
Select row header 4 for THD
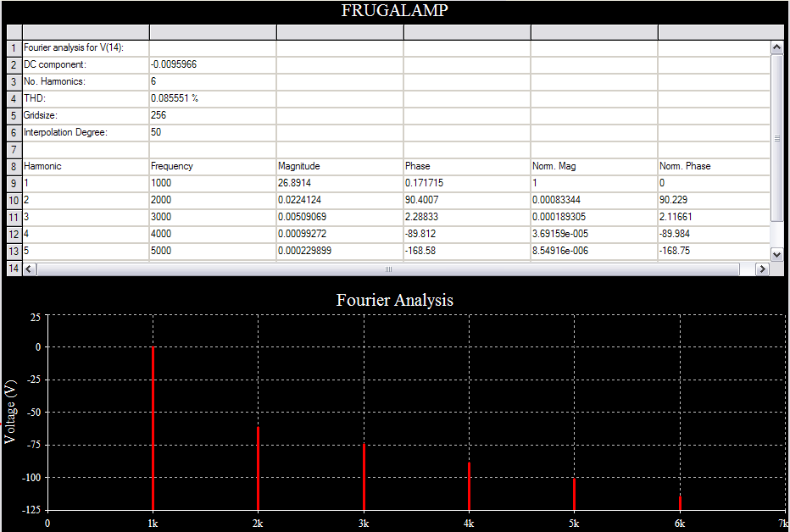click(14, 98)
